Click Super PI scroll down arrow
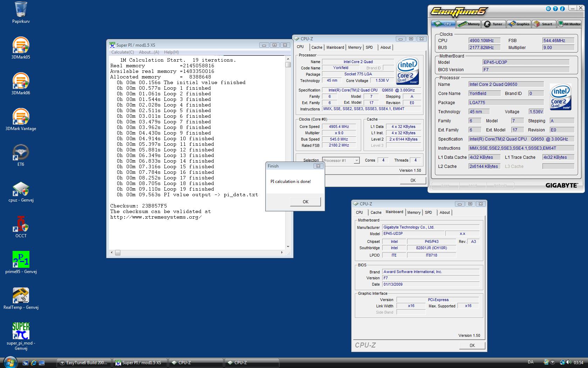This screenshot has height=368, width=588. click(288, 246)
